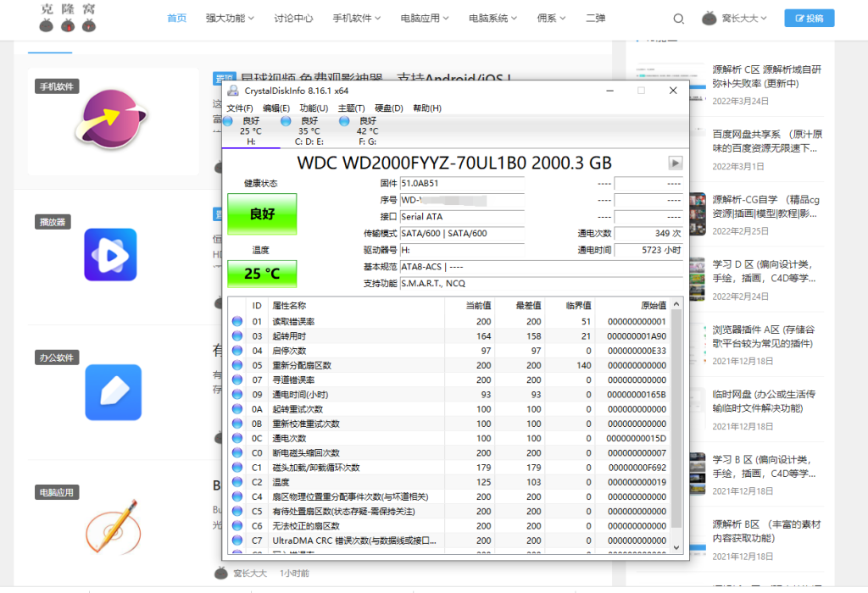
Task: Click the SMART list scroll down arrow
Action: (x=676, y=547)
